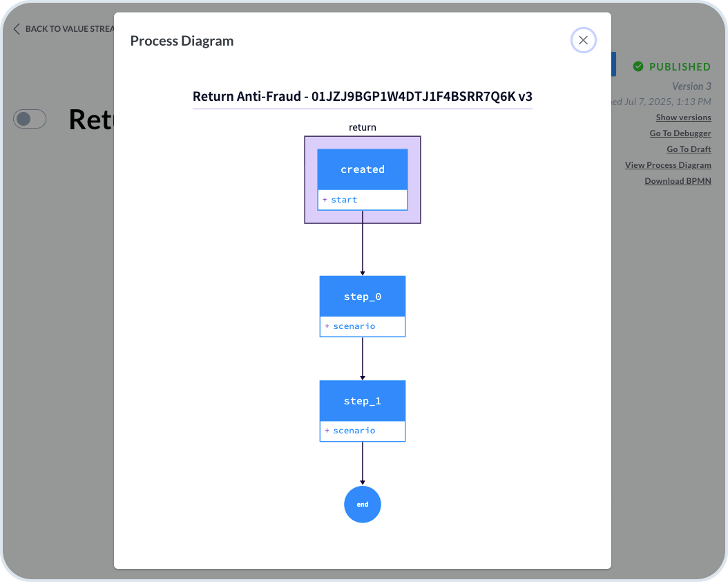
Task: Navigate via Go To Draft link
Action: coord(688,149)
